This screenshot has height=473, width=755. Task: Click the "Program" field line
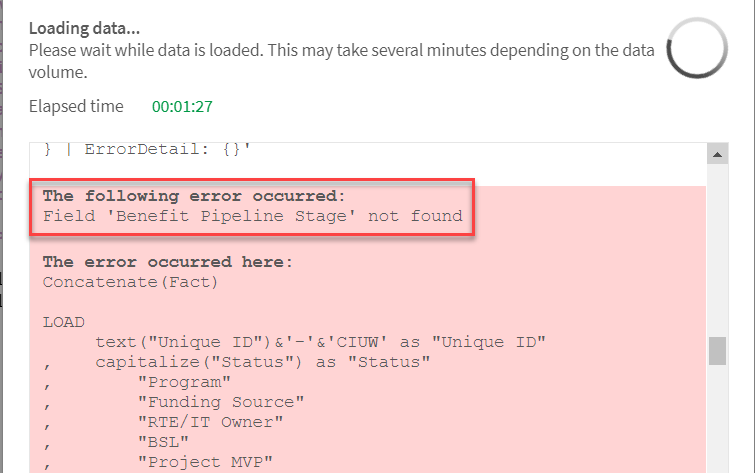click(183, 381)
